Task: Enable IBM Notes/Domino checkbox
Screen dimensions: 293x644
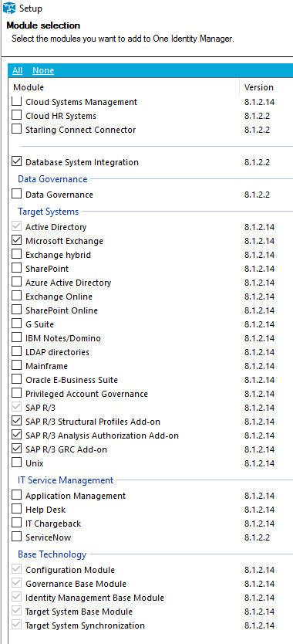Action: [17, 338]
